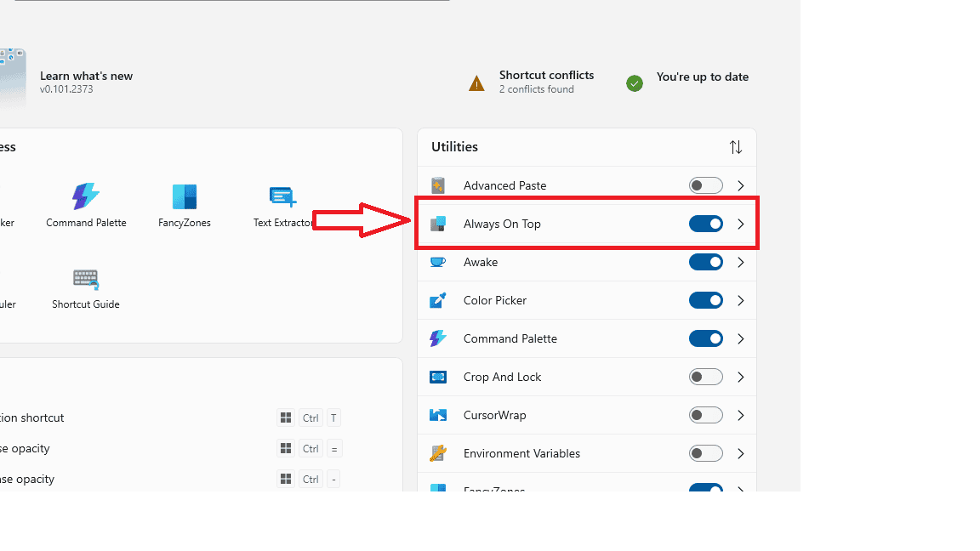Click the Learn what's new link
The height and width of the screenshot is (551, 980).
click(86, 76)
